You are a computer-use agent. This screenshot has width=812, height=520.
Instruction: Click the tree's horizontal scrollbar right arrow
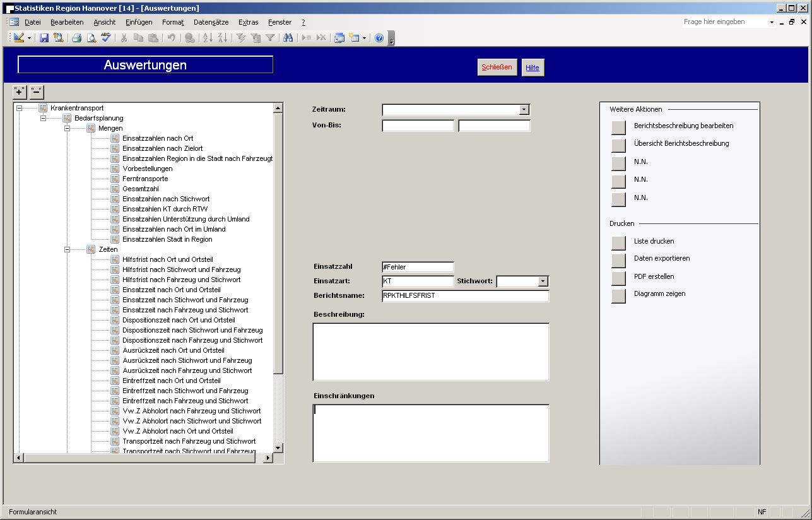tap(268, 458)
